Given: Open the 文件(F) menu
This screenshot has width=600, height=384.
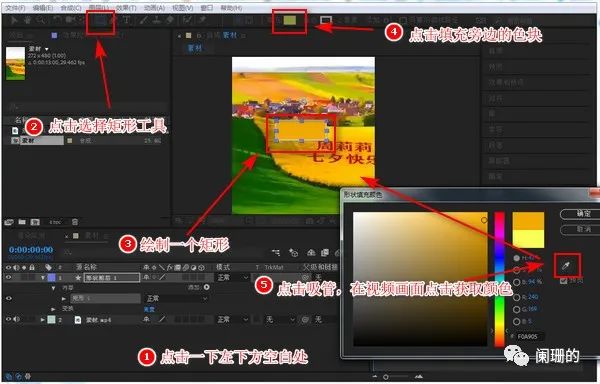Looking at the screenshot, I should tap(15, 8).
